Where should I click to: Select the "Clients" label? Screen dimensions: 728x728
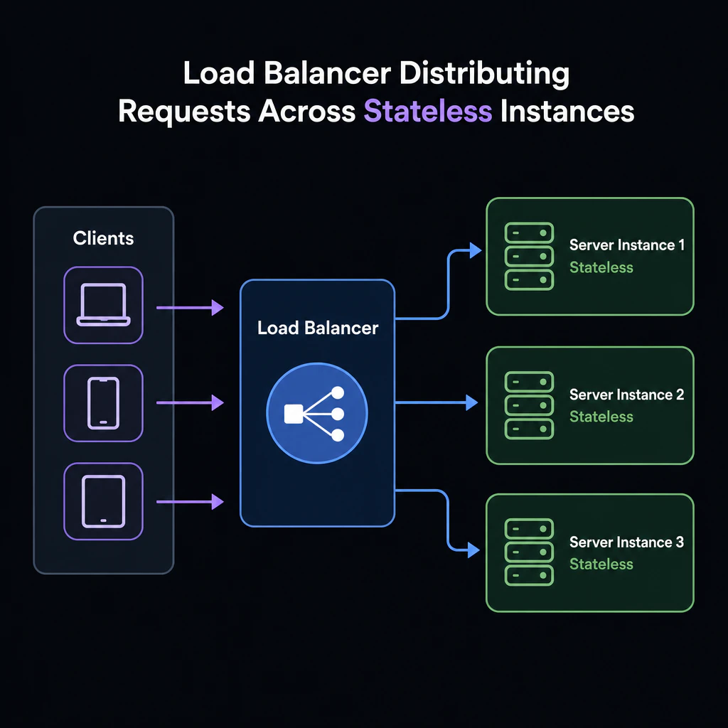tap(104, 238)
